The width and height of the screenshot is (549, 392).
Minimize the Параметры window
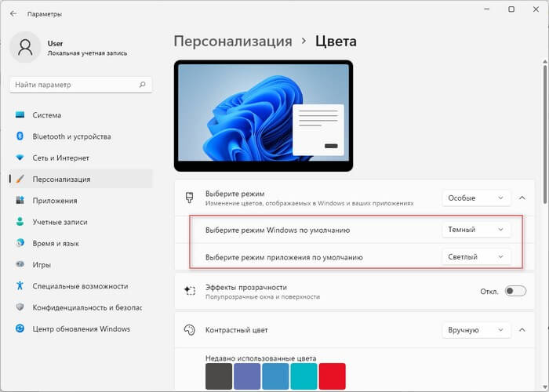click(487, 9)
